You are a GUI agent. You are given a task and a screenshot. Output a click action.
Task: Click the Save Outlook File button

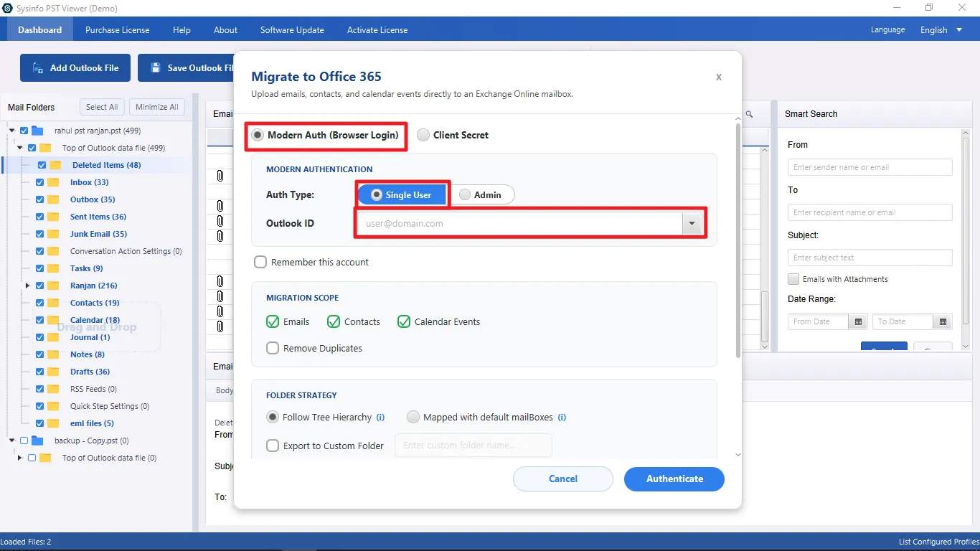point(187,68)
